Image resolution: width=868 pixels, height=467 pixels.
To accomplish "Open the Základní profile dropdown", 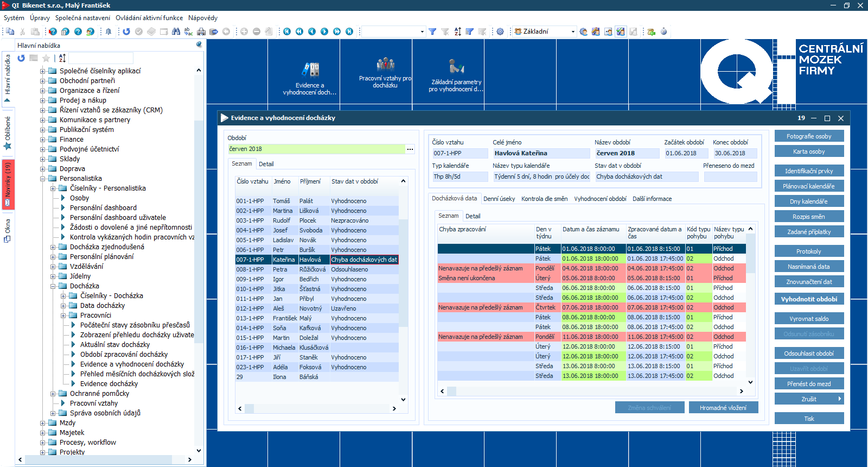I will [x=573, y=31].
